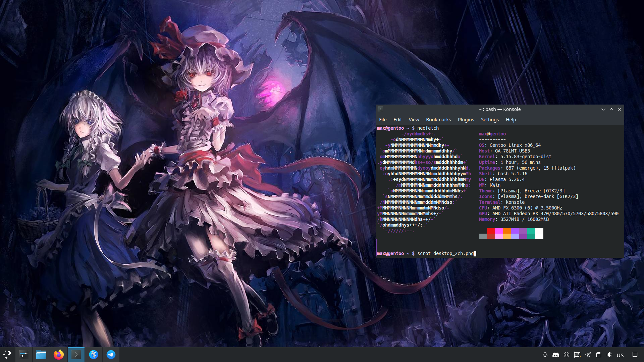Click the Konsole window menu icon in title bar
The width and height of the screenshot is (644, 362).
click(380, 109)
